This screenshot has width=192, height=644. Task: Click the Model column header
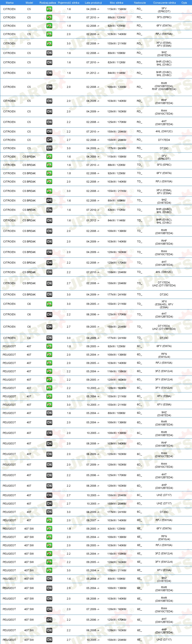click(x=29, y=3)
